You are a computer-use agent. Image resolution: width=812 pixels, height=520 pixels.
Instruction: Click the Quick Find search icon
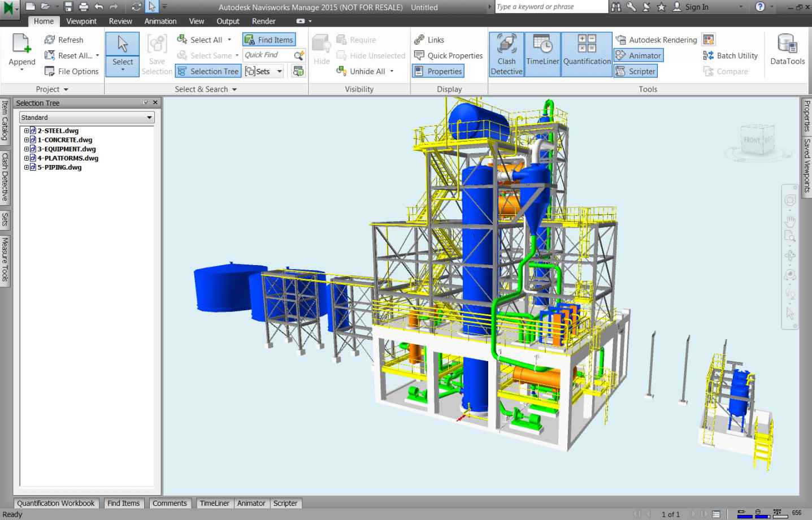(x=299, y=55)
